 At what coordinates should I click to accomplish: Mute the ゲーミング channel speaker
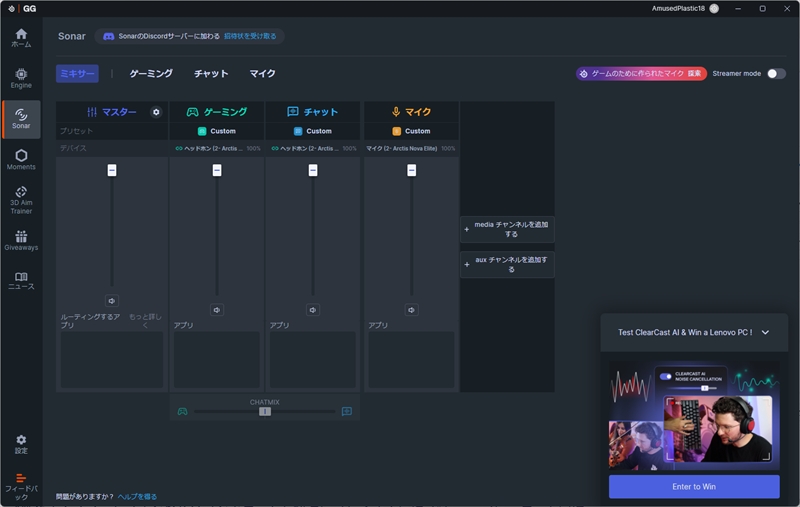[217, 310]
